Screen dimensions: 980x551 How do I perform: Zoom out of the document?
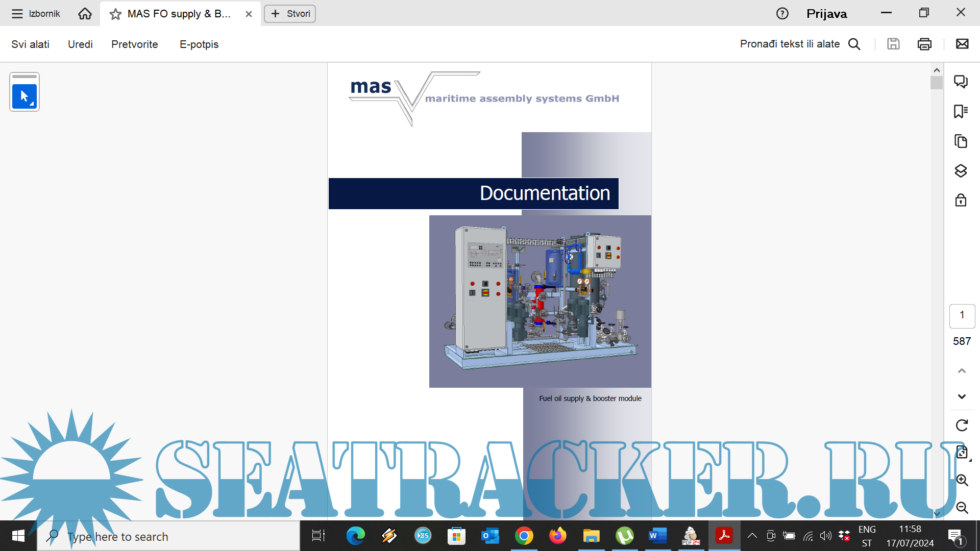[962, 508]
